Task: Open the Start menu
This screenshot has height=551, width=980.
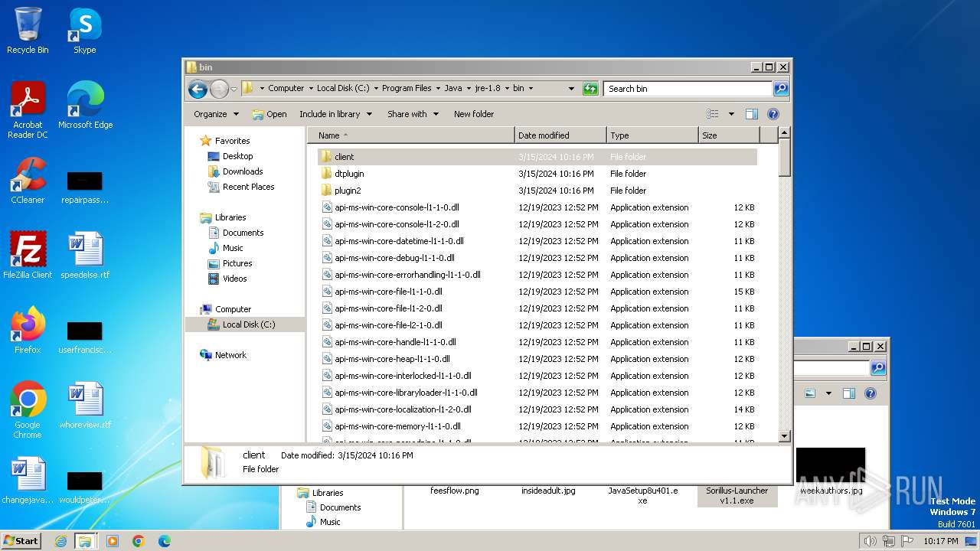Action: [x=21, y=541]
